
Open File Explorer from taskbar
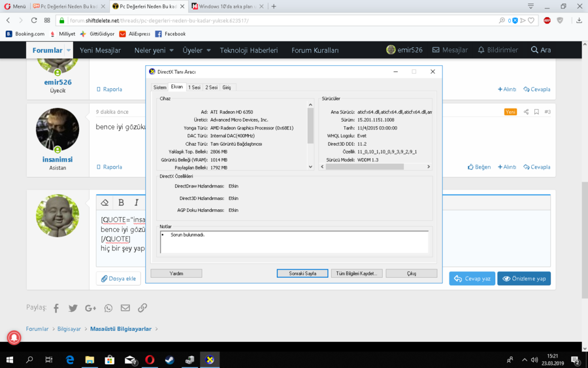[x=90, y=360]
